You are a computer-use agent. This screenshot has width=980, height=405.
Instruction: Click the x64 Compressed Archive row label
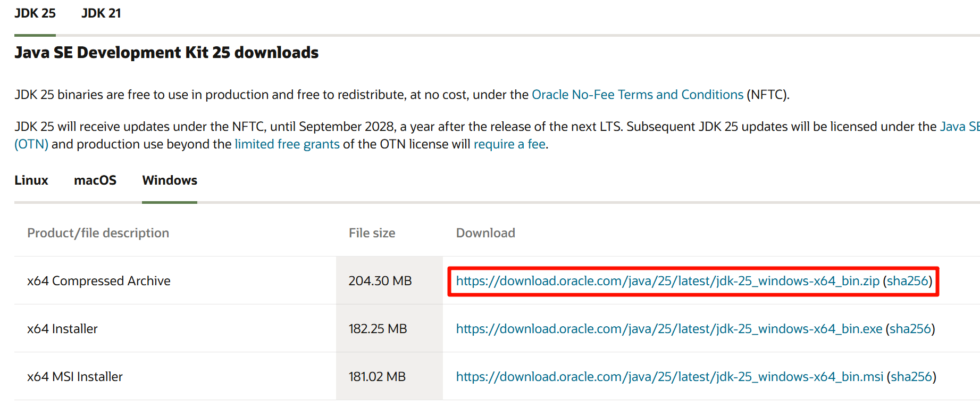click(99, 281)
